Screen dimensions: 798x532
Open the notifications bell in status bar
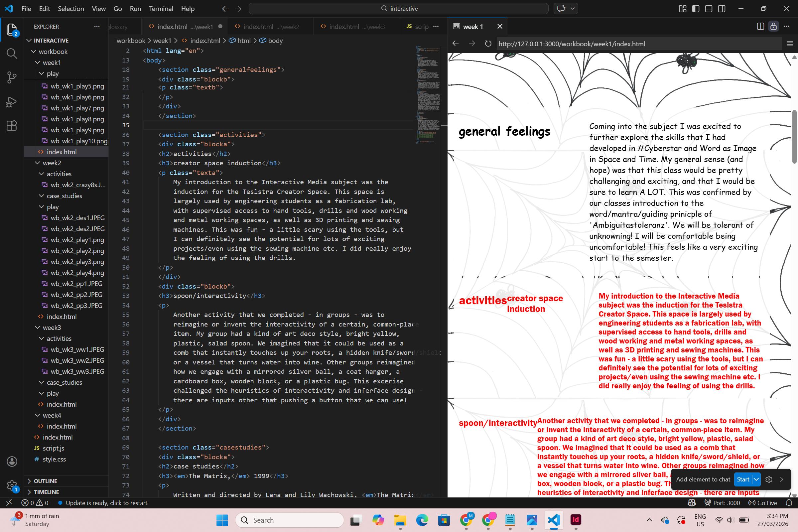click(789, 503)
